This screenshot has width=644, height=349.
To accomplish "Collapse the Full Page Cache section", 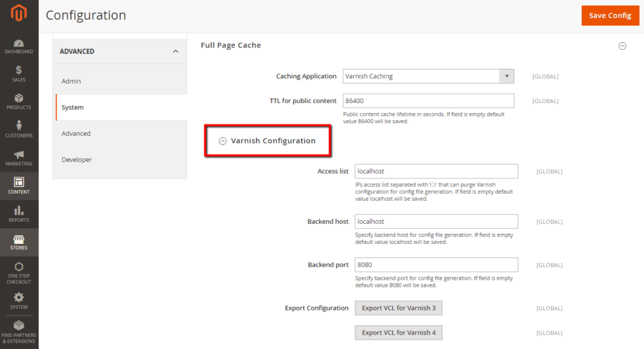I will tap(622, 46).
